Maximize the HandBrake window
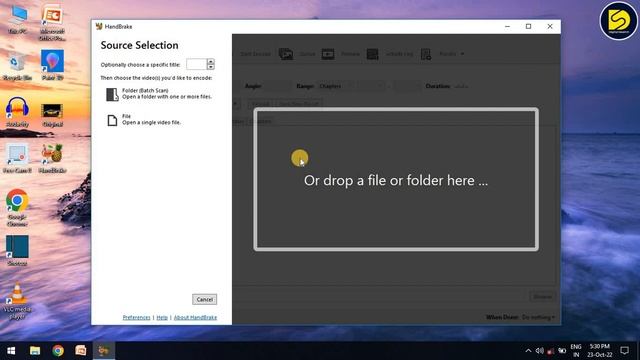Image resolution: width=640 pixels, height=360 pixels. pyautogui.click(x=529, y=27)
